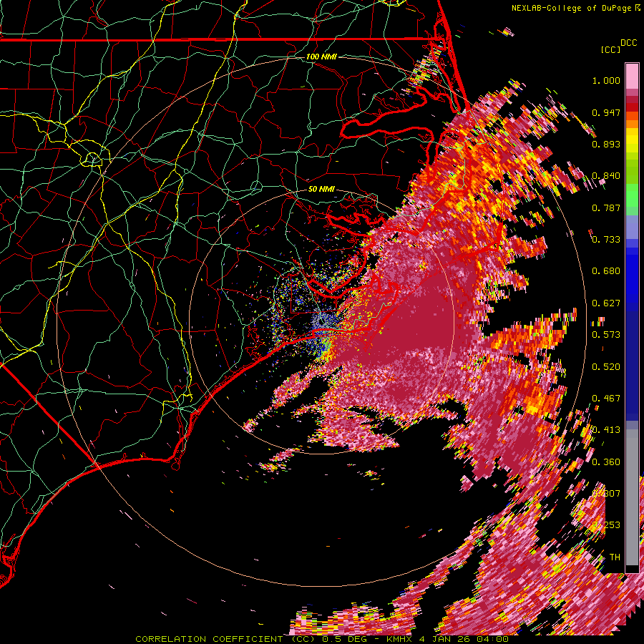Click the DCC label above the color scale

pyautogui.click(x=628, y=43)
